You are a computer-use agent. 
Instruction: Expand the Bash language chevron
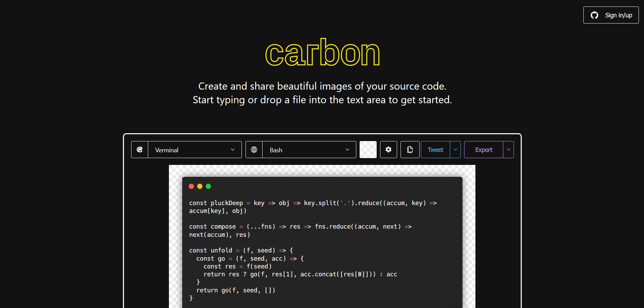point(347,150)
